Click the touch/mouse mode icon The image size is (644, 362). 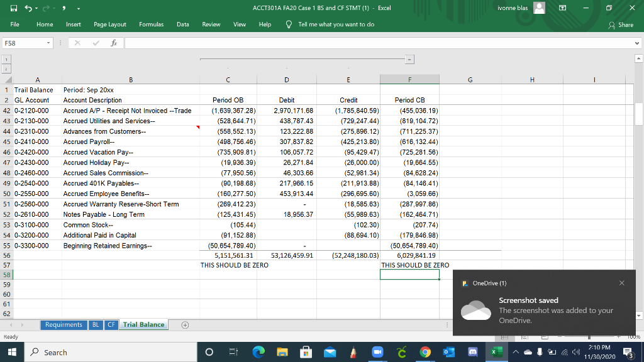click(x=64, y=8)
